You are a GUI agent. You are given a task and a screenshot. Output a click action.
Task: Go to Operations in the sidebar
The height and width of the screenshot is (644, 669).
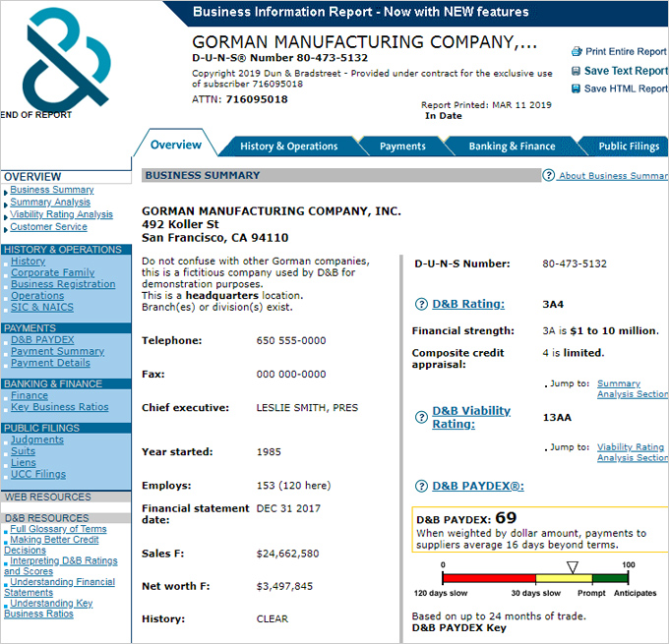click(x=37, y=296)
